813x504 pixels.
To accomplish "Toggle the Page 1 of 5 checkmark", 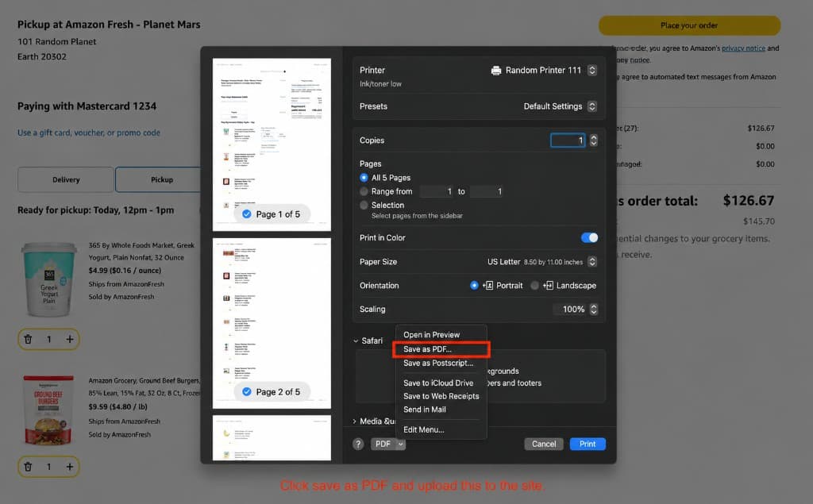I will click(x=247, y=214).
